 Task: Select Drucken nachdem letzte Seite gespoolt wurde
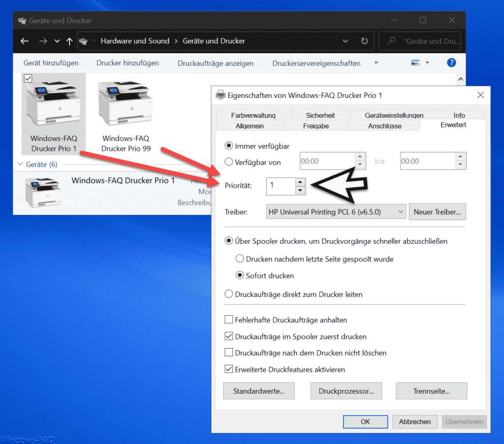240,259
